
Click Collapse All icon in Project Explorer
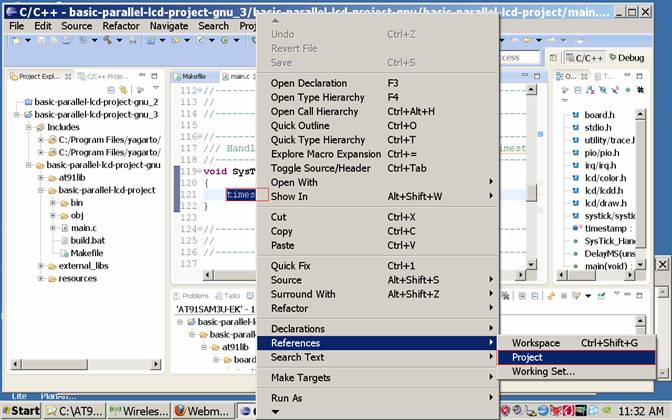point(111,90)
